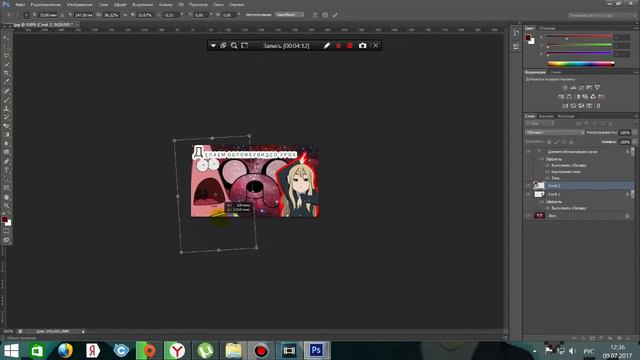Switch to the Образцы tab
Image resolution: width=640 pixels, height=360 pixels.
(547, 28)
